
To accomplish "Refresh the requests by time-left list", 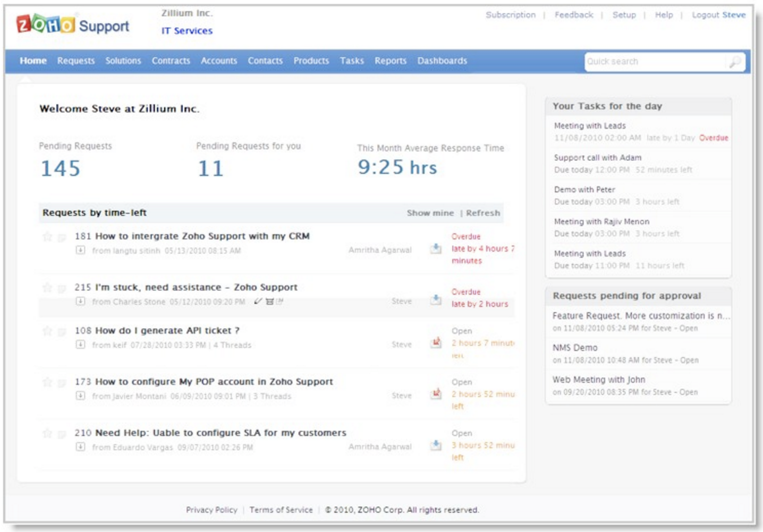I will tap(483, 213).
